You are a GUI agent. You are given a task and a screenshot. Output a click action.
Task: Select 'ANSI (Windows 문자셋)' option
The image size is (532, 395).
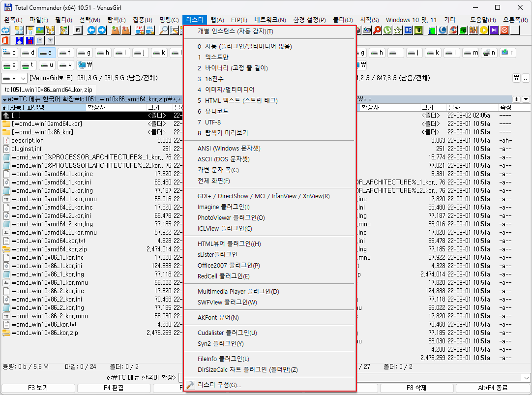coord(269,148)
